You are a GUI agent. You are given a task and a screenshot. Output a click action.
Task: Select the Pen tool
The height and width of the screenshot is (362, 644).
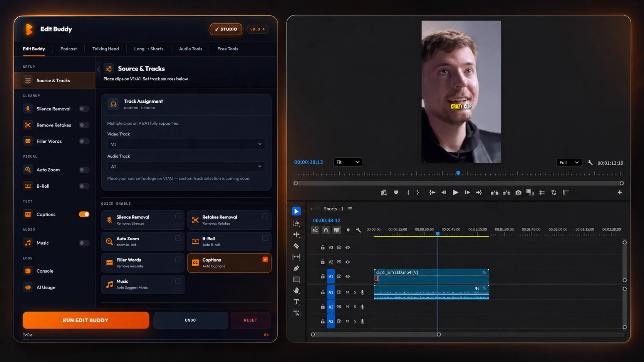tap(296, 268)
